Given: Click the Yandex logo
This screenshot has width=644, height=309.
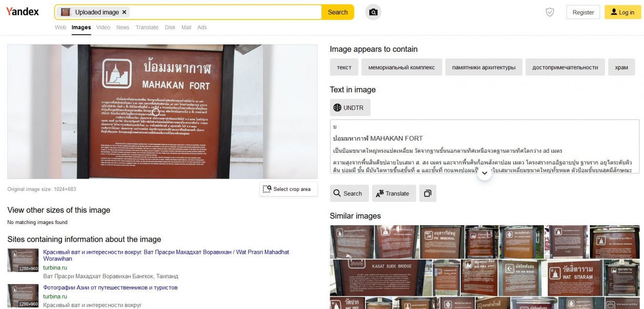Looking at the screenshot, I should click(x=22, y=12).
